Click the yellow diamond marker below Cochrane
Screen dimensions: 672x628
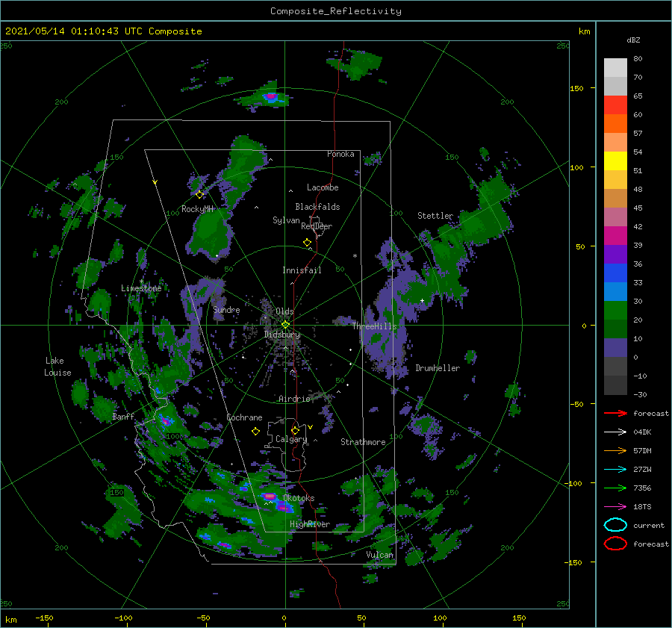(x=255, y=432)
